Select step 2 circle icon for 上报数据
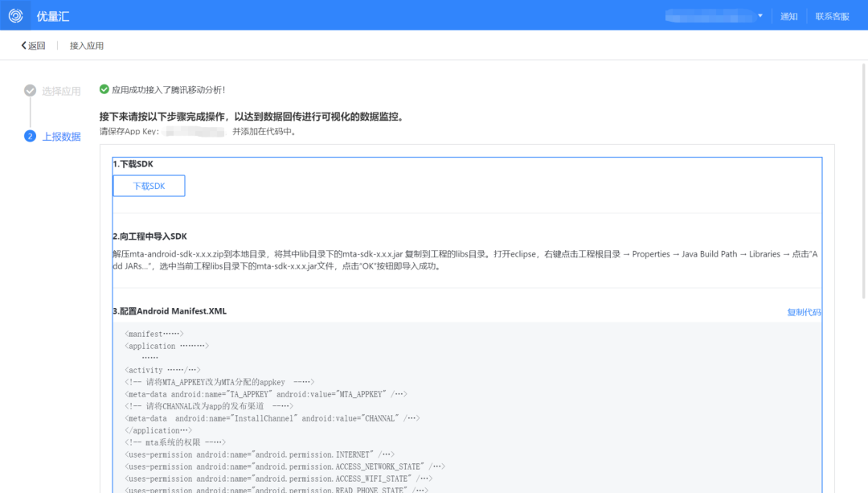 pyautogui.click(x=30, y=136)
